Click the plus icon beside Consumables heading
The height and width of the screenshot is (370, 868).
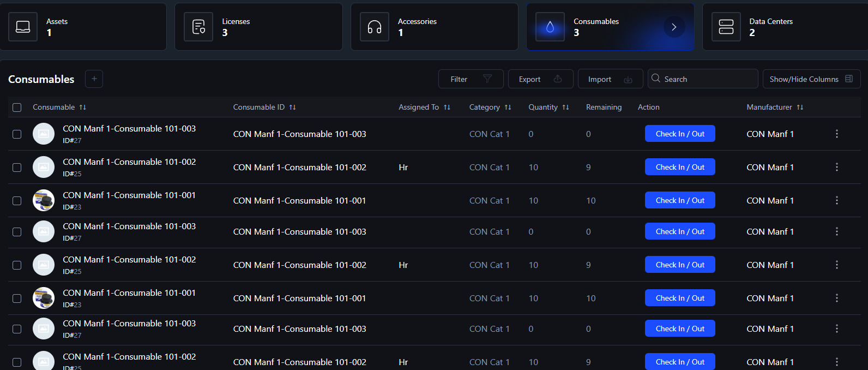pyautogui.click(x=94, y=79)
